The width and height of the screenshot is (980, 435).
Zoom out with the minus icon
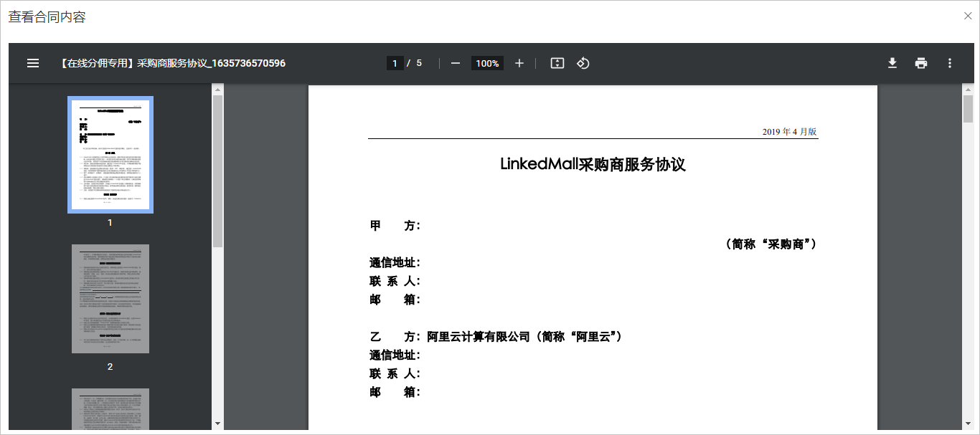coord(456,63)
